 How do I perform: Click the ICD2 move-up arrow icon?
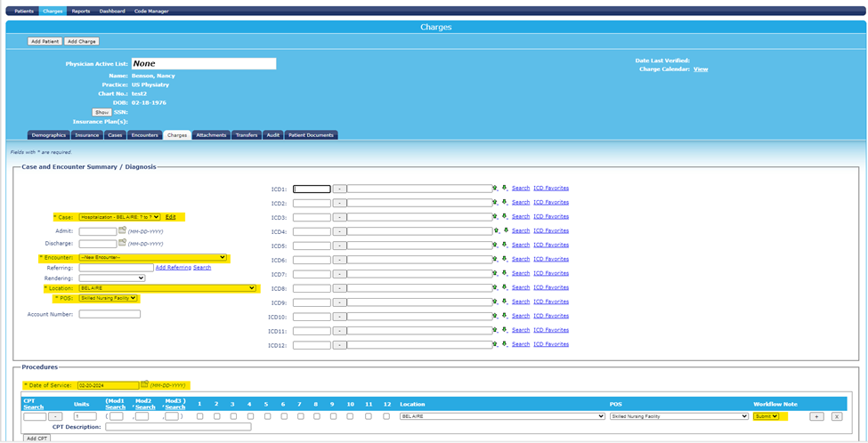[496, 203]
